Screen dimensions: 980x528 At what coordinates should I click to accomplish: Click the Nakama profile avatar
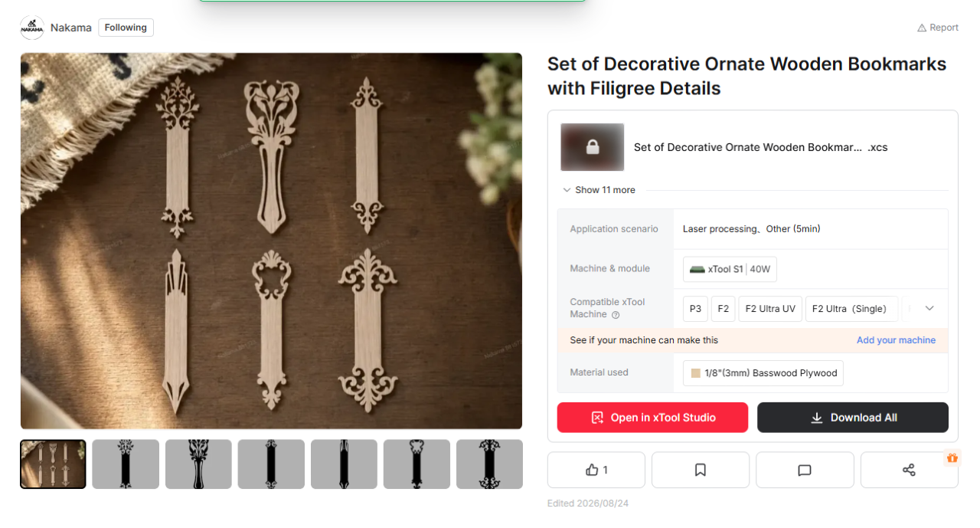pos(32,28)
